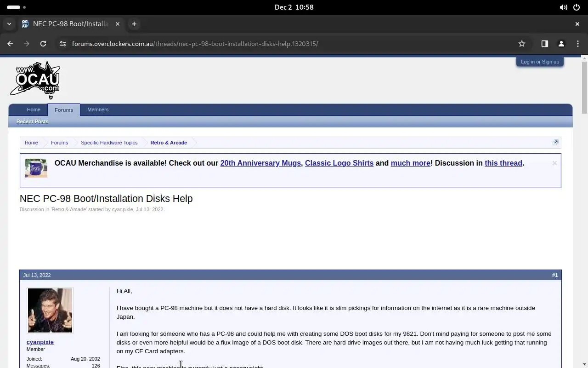Click Log in or Sign up
Screen dimensions: 588x368
click(x=540, y=62)
